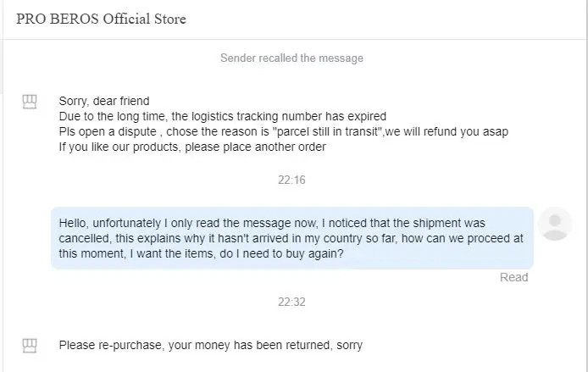Open the user avatar next to blue message
The height and width of the screenshot is (372, 588).
point(555,223)
